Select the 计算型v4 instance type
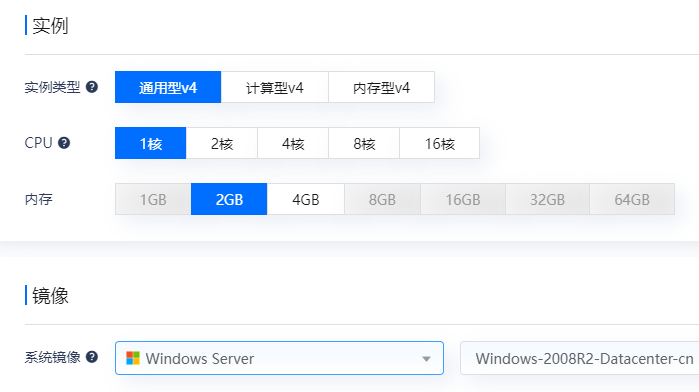This screenshot has width=699, height=392. (275, 87)
